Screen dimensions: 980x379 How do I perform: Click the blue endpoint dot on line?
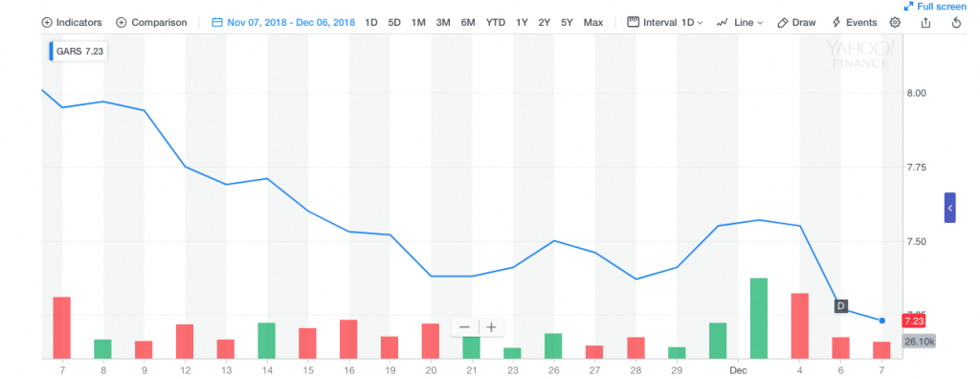[881, 321]
